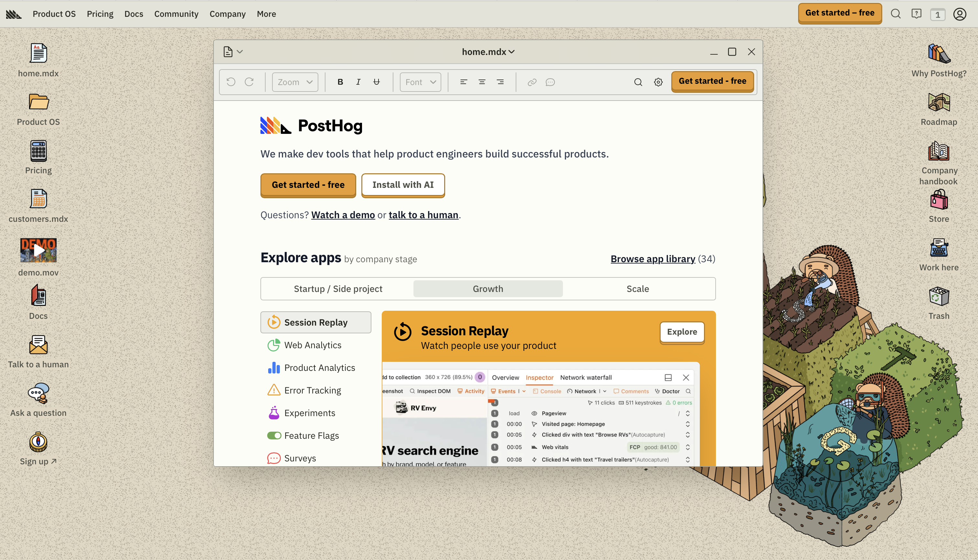Select the Startup / Side project tab
The image size is (978, 560).
point(338,289)
